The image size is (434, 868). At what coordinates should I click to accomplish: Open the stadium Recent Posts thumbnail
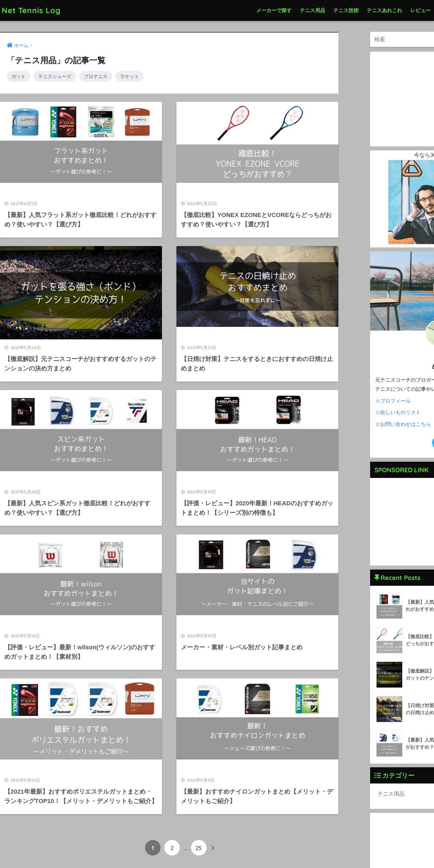pyautogui.click(x=389, y=674)
